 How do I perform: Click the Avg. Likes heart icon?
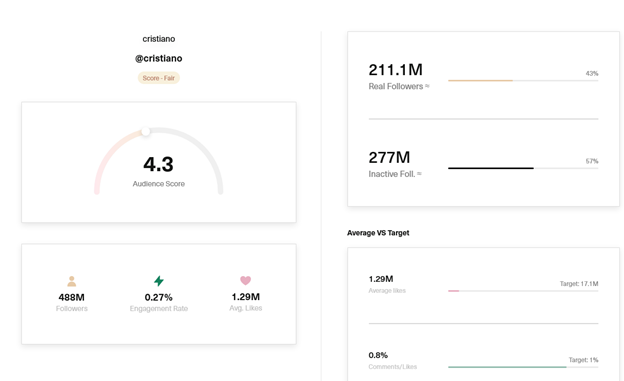click(246, 280)
